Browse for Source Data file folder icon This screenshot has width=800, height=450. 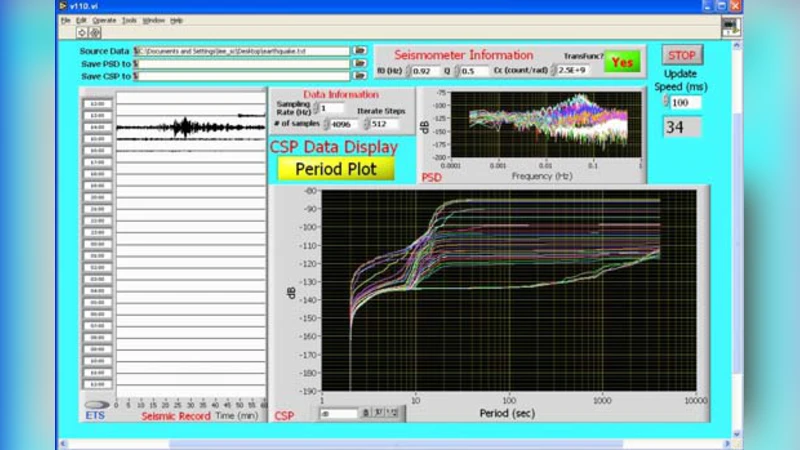pos(360,50)
